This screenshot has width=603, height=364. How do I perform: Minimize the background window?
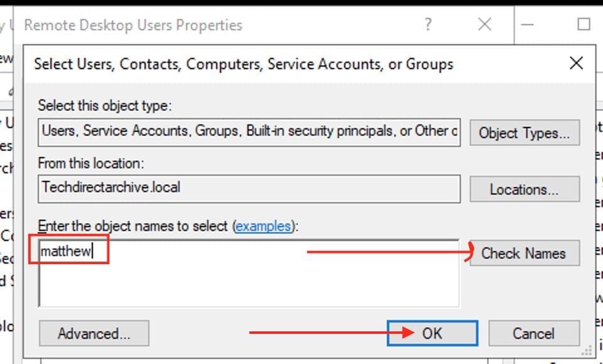(528, 25)
